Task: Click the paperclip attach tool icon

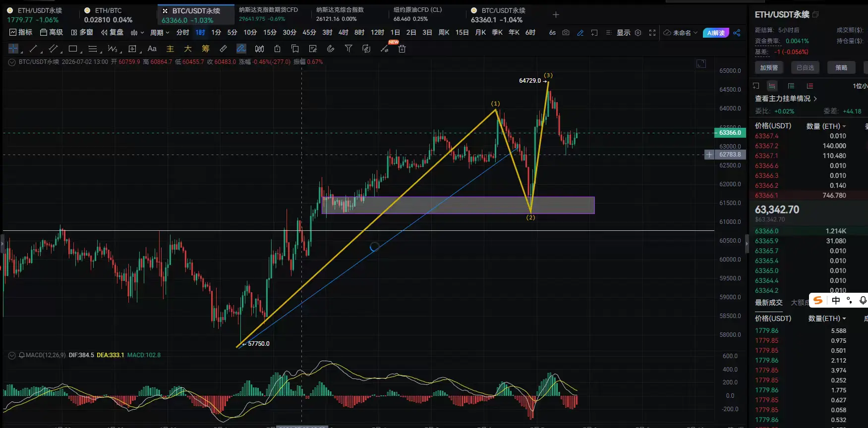Action: [x=331, y=49]
